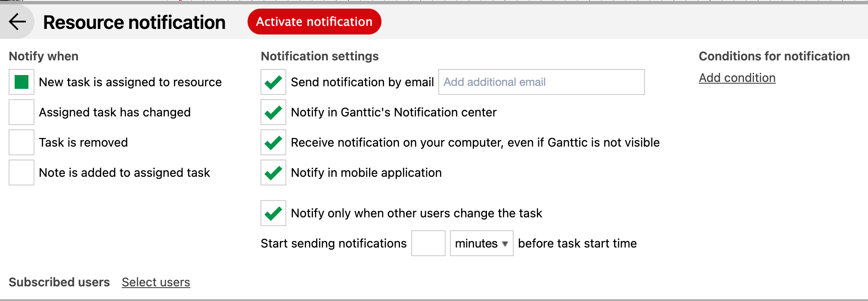Click the Notify when section label
The width and height of the screenshot is (868, 301).
(x=43, y=56)
